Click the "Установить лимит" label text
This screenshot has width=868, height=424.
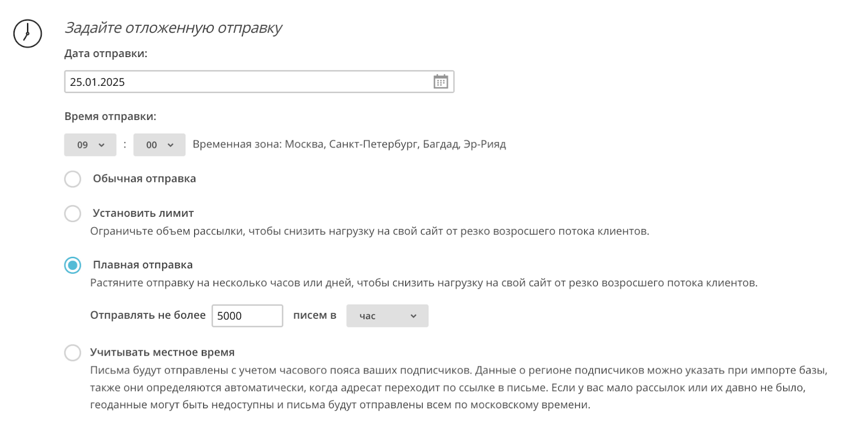click(x=143, y=213)
